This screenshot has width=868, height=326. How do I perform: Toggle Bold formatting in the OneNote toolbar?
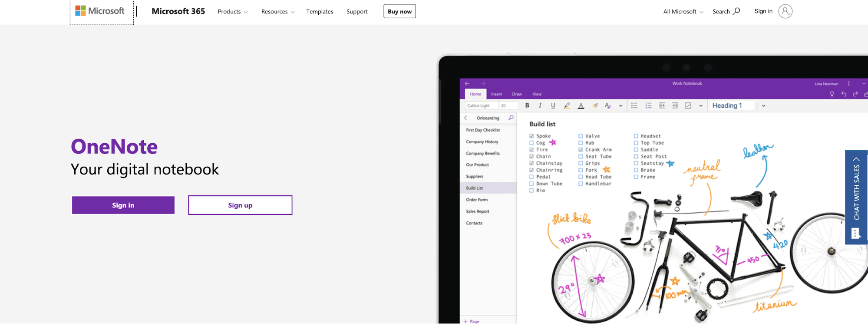(527, 105)
